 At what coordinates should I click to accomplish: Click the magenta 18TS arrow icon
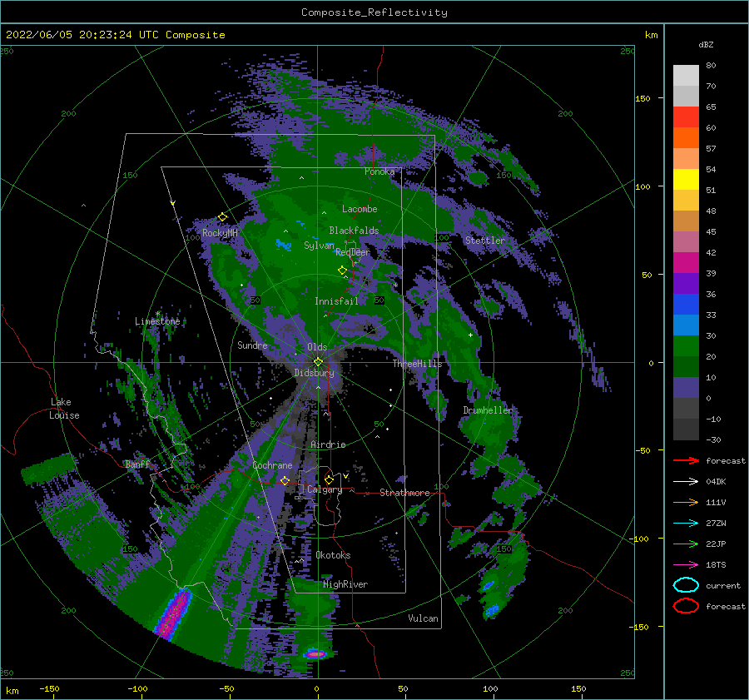pyautogui.click(x=686, y=565)
